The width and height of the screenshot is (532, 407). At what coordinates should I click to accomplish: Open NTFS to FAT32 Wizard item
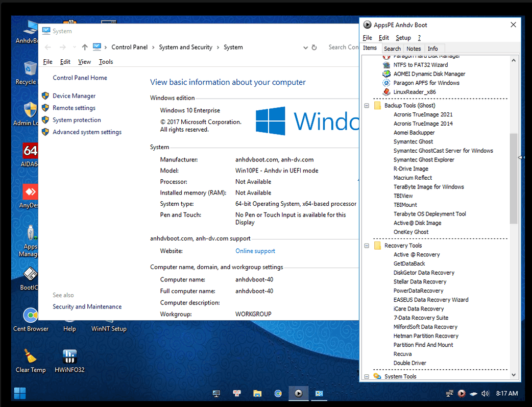(x=420, y=65)
